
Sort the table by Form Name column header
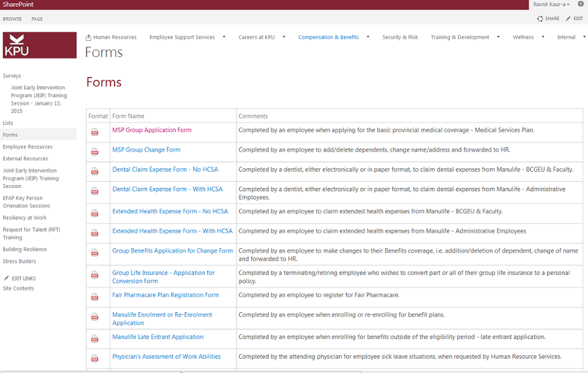[x=128, y=116]
